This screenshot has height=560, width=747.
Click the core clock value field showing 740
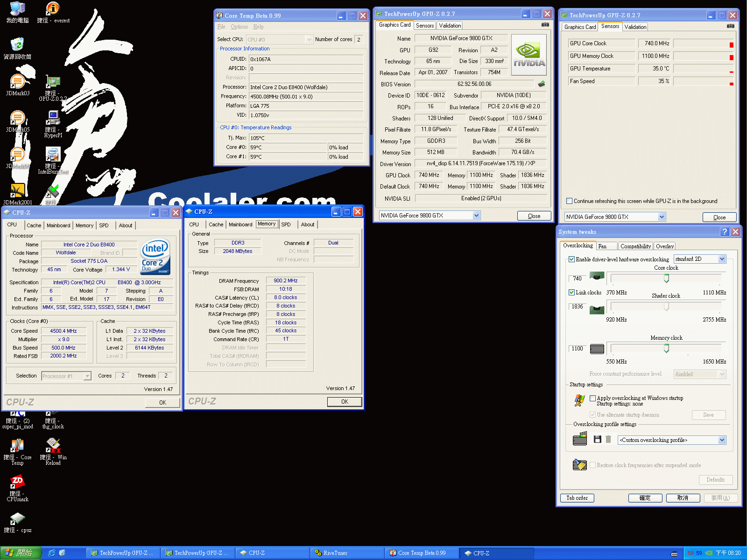(x=578, y=279)
